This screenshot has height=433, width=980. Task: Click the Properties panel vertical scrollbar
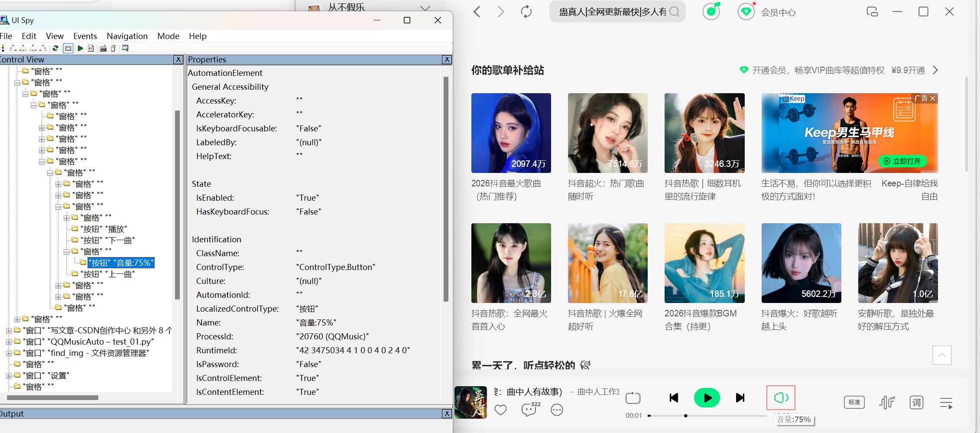[x=446, y=189]
